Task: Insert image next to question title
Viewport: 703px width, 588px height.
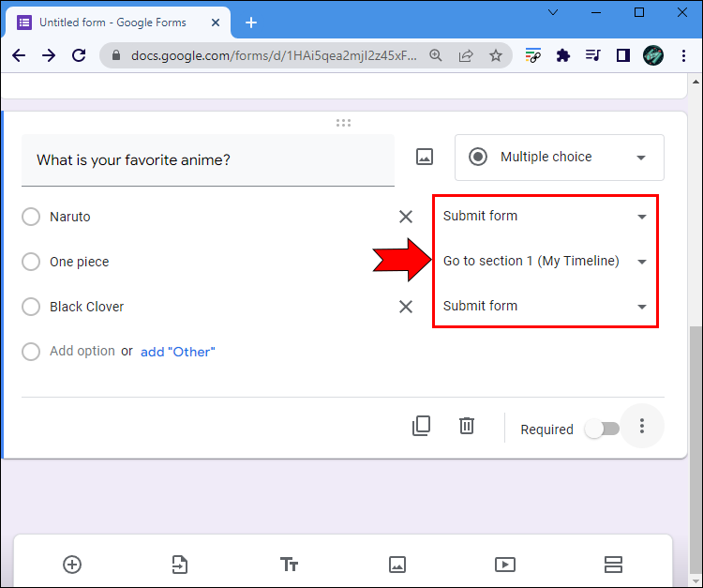Action: (424, 157)
